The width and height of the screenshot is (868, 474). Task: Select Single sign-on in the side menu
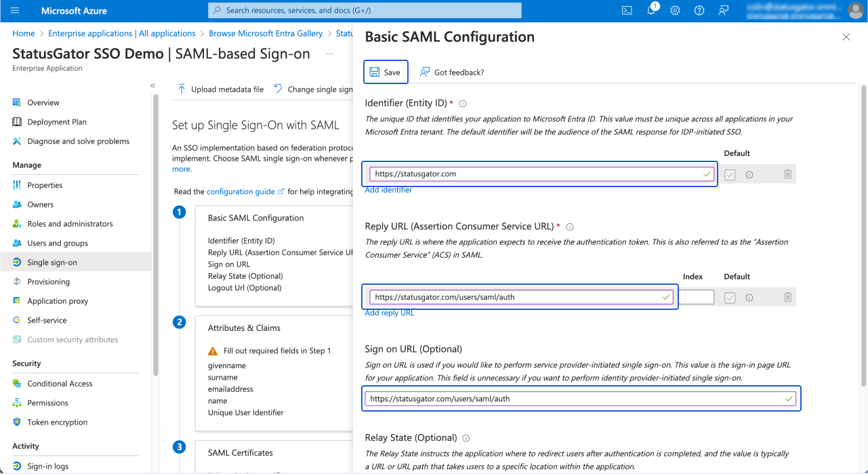pos(76,262)
